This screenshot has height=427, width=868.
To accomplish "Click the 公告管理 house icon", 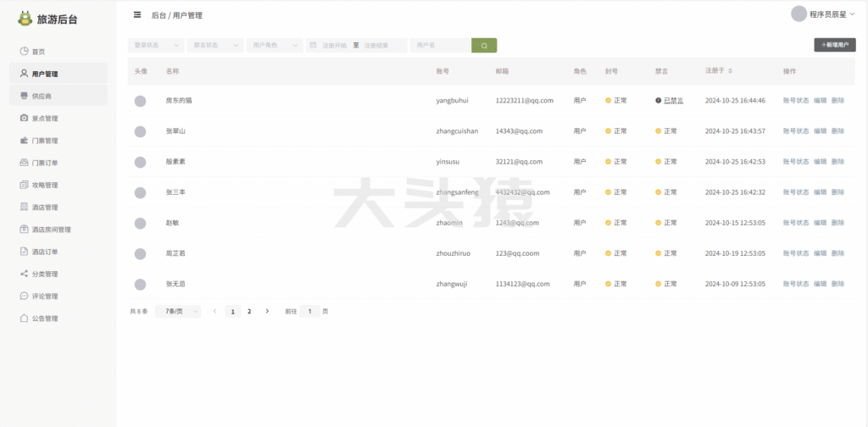I will (x=24, y=318).
